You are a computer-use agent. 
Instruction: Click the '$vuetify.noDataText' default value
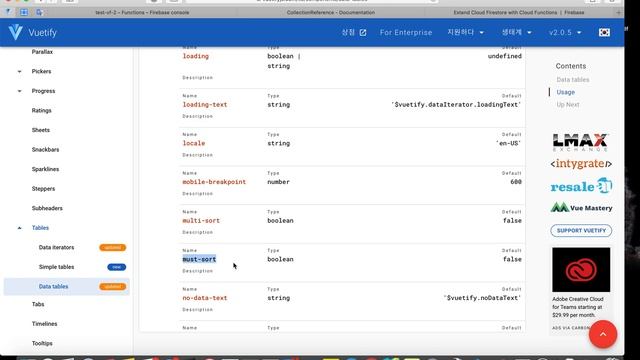[482, 298]
